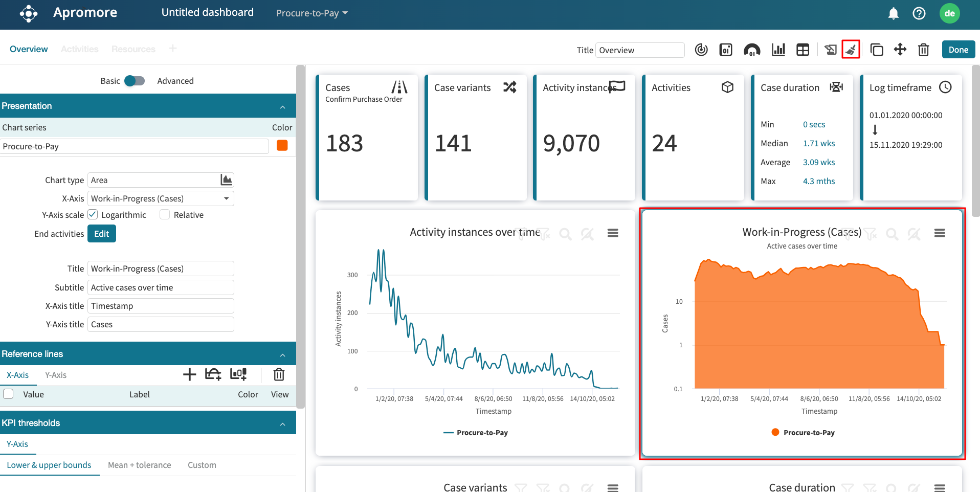Screen dimensions: 980x492
Task: Add a table widget from the toolbar
Action: 803,50
